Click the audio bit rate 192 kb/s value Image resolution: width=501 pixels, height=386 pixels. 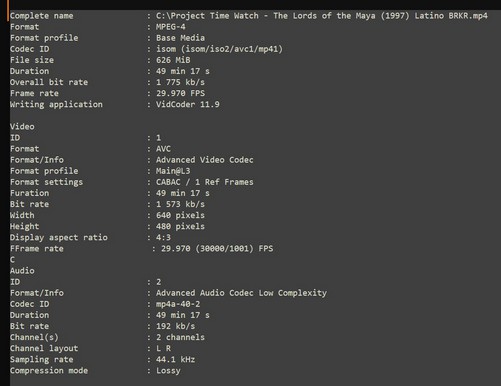coord(175,326)
